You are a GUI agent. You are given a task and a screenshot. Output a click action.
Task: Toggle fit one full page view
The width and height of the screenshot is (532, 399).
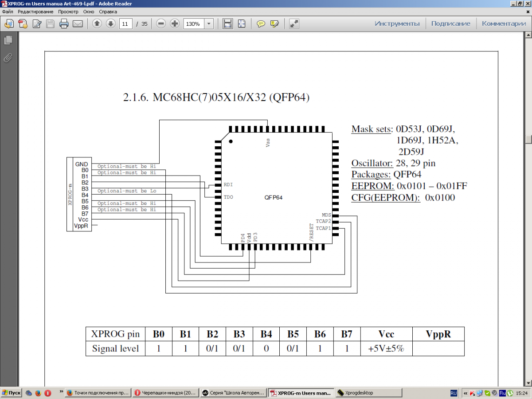point(241,23)
